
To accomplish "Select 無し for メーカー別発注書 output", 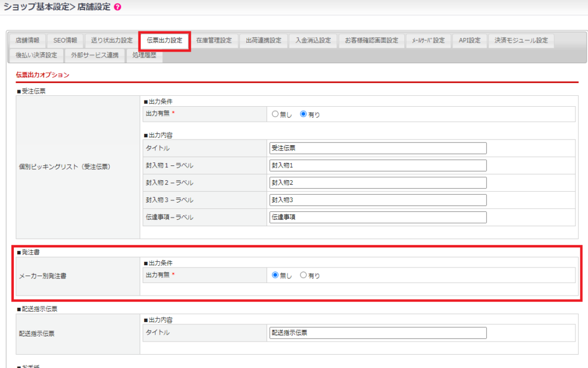I will pos(275,275).
